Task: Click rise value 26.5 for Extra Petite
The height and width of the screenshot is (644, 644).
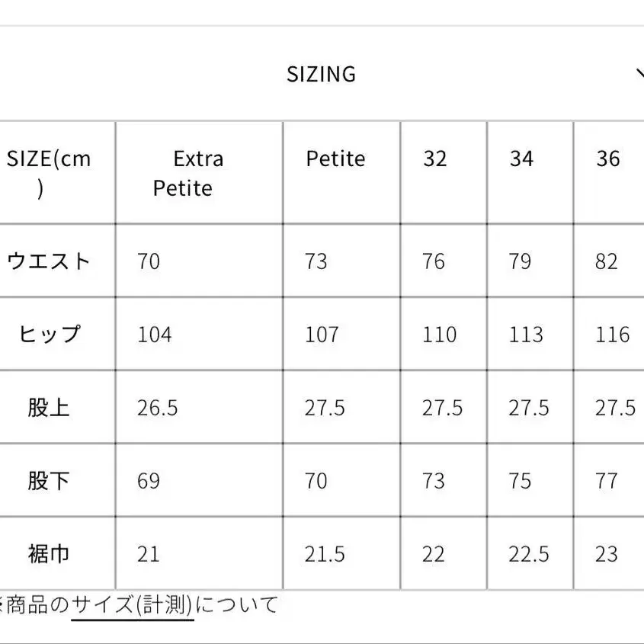Action: click(158, 408)
